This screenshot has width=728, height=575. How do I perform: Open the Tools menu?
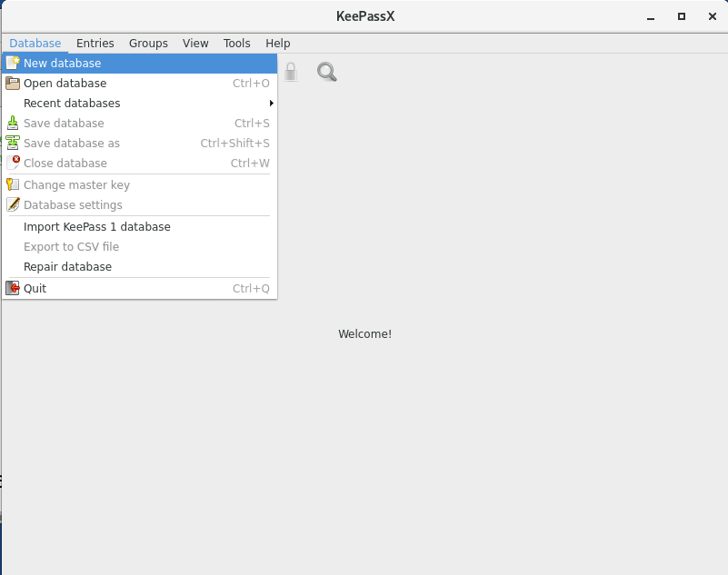click(x=237, y=44)
